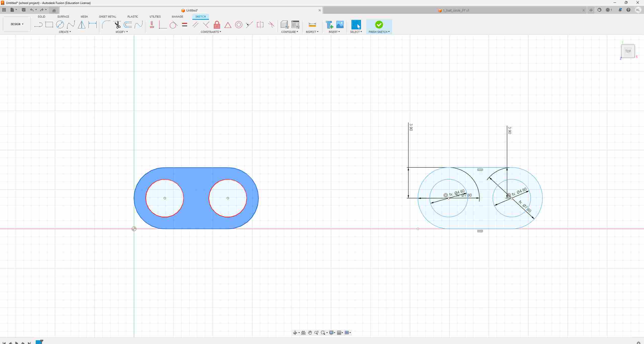Show the Data Panel grid icon
This screenshot has width=644, height=344.
tap(4, 10)
